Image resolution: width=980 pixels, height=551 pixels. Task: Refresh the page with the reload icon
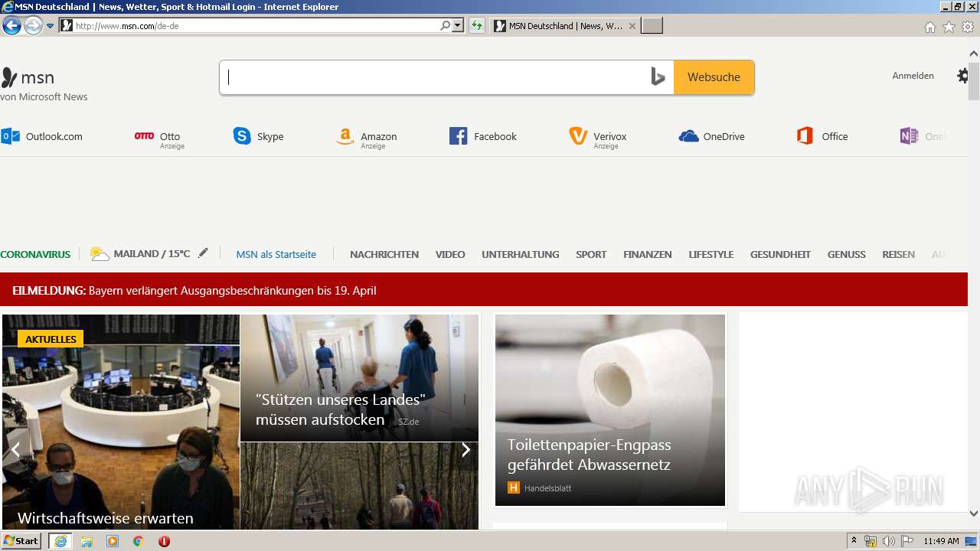point(477,26)
